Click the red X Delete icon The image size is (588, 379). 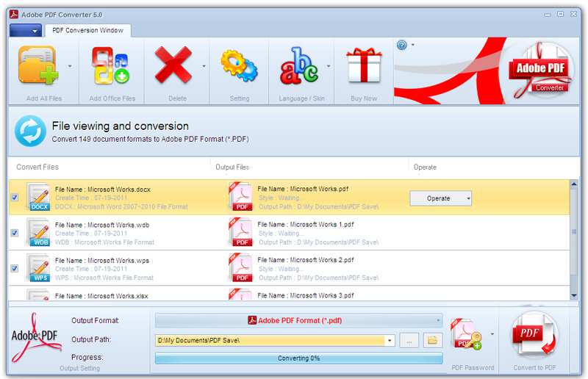coord(173,65)
